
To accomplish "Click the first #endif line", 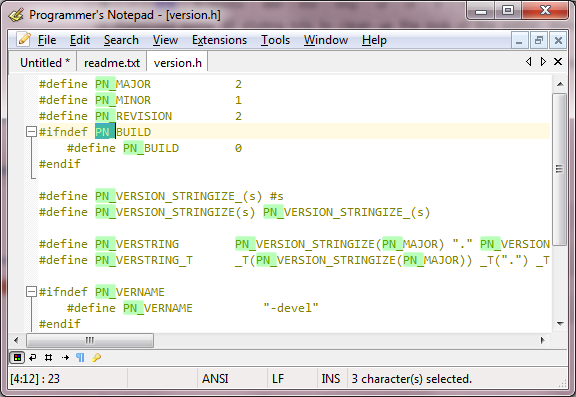I will (x=60, y=164).
